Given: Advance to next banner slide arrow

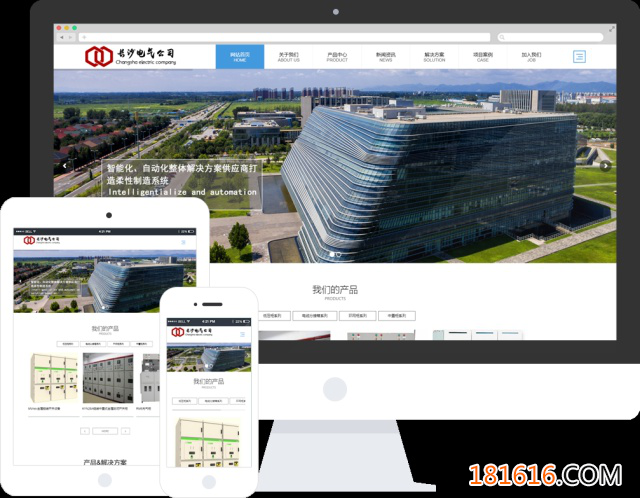Looking at the screenshot, I should tap(605, 165).
